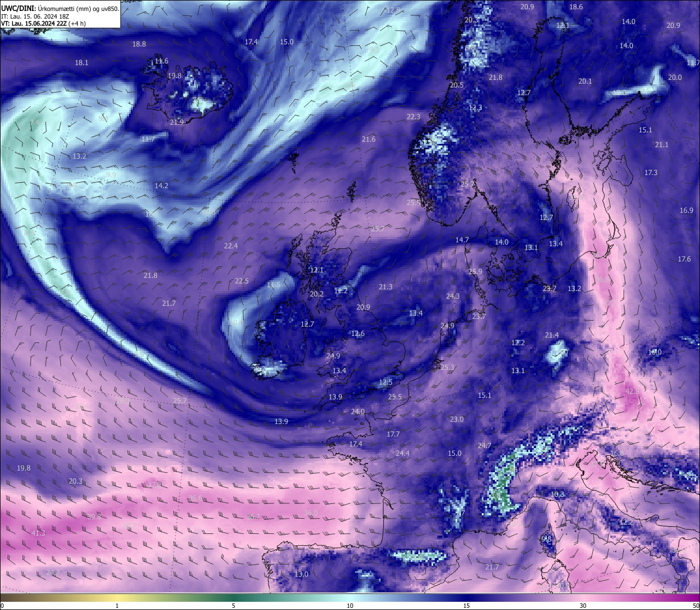Click the 17.3 value label
Screen dimensions: 700x610
click(x=651, y=172)
